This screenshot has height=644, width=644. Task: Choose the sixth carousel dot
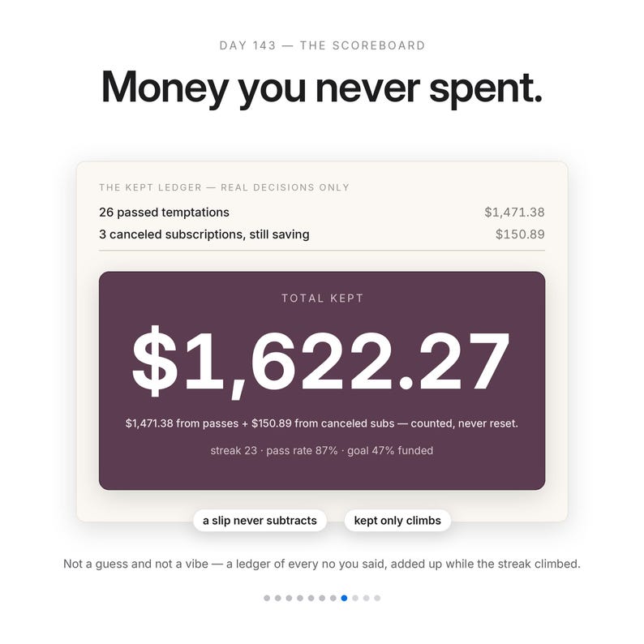tap(323, 598)
